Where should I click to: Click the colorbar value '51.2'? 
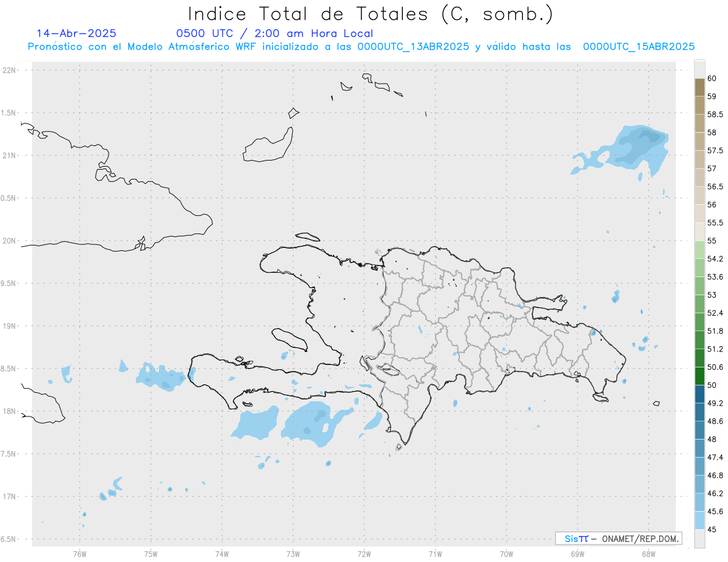(715, 349)
